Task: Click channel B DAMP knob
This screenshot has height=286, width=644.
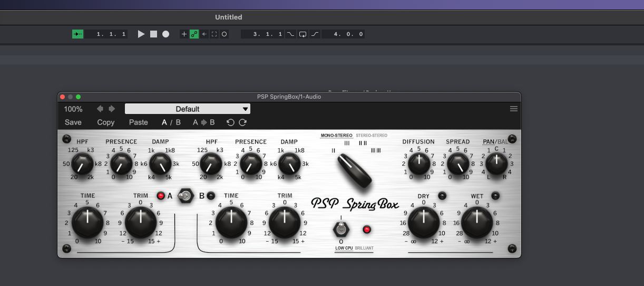Action: 289,165
